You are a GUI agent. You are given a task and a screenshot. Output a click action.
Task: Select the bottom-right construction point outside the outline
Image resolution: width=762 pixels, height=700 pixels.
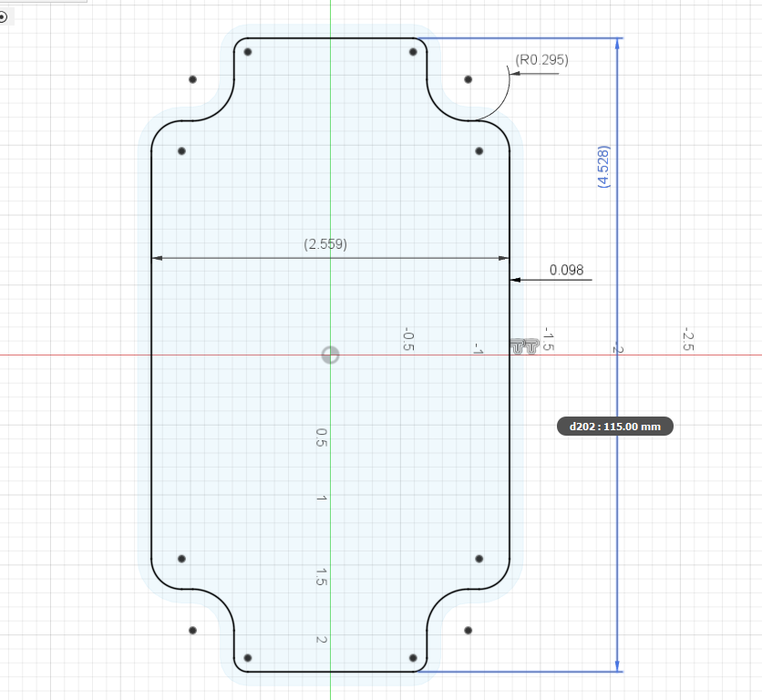468,630
